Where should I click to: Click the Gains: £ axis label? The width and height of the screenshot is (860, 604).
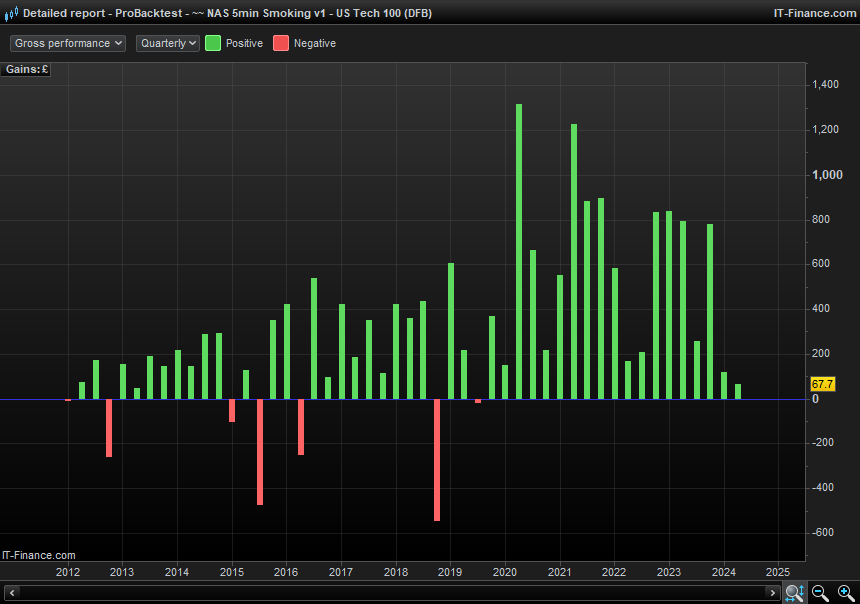(27, 69)
